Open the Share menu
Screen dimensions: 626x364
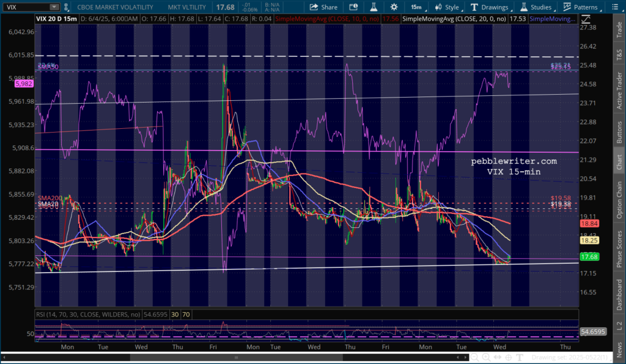tap(323, 7)
